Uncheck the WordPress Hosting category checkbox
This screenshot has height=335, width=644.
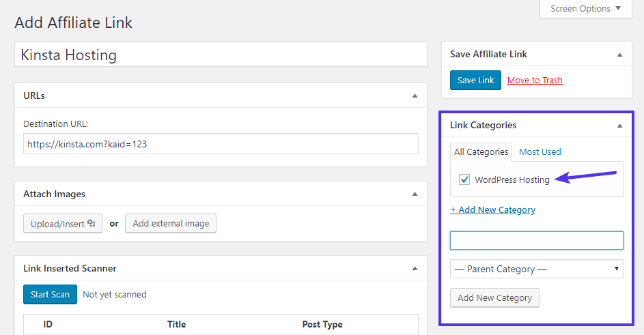464,179
